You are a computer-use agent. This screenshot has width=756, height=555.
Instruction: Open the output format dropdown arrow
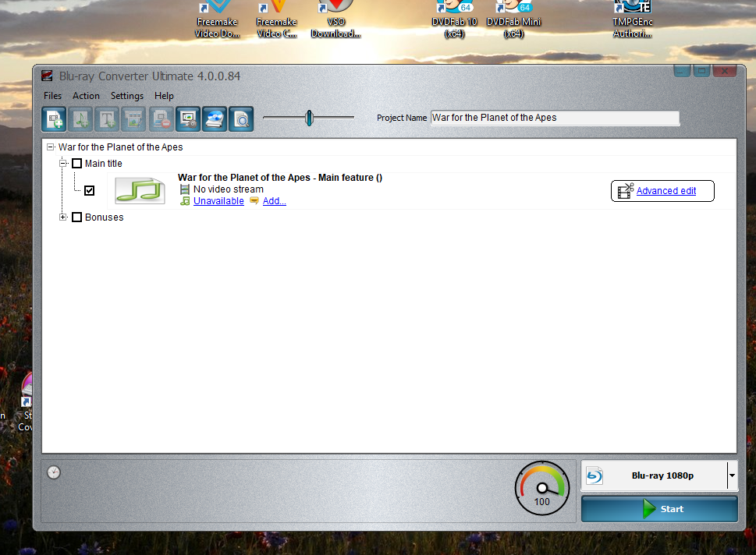coord(732,475)
